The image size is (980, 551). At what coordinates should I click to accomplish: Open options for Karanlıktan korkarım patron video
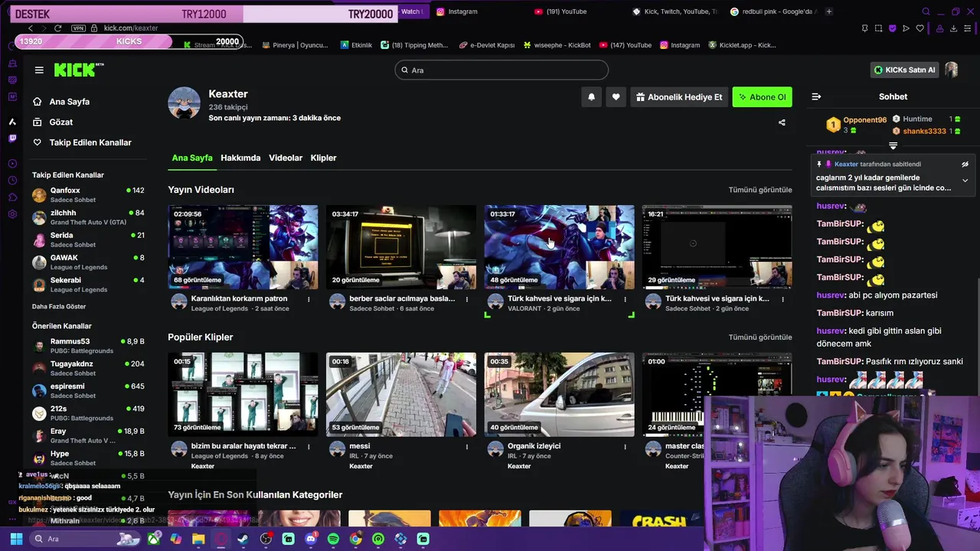pos(309,299)
